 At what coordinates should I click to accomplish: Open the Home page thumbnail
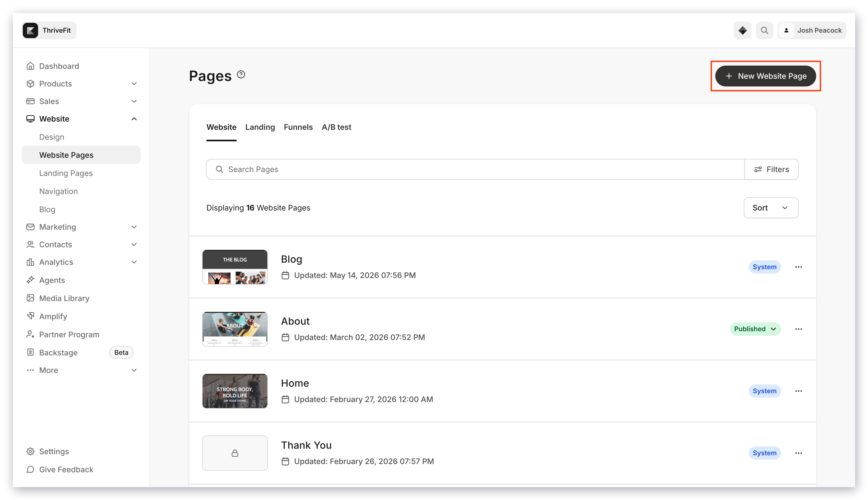click(235, 391)
